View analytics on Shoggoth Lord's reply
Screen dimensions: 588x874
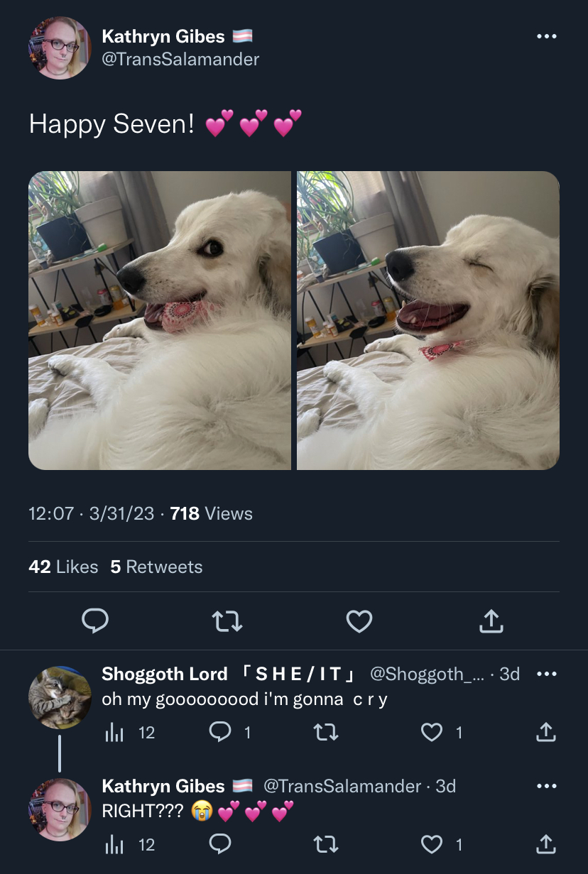coord(129,732)
